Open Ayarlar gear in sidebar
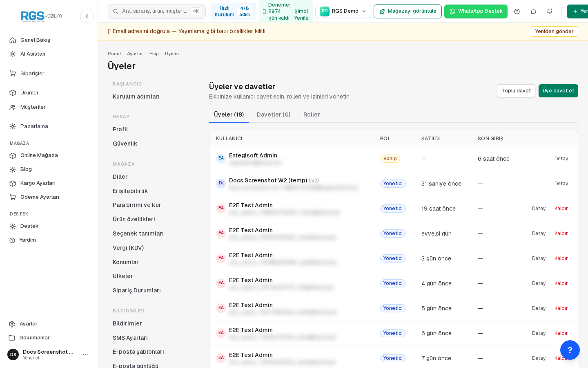 [x=29, y=324]
